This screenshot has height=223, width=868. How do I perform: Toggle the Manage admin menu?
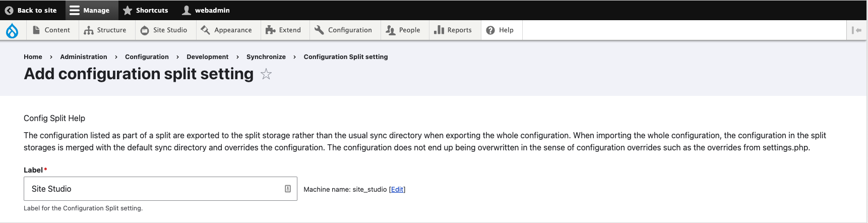(x=90, y=10)
